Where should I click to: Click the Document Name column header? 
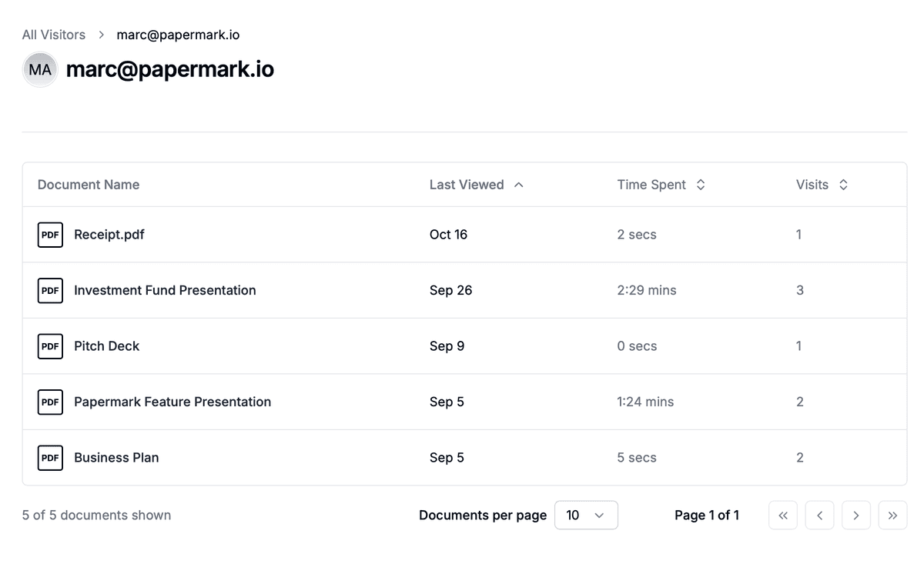pyautogui.click(x=89, y=185)
